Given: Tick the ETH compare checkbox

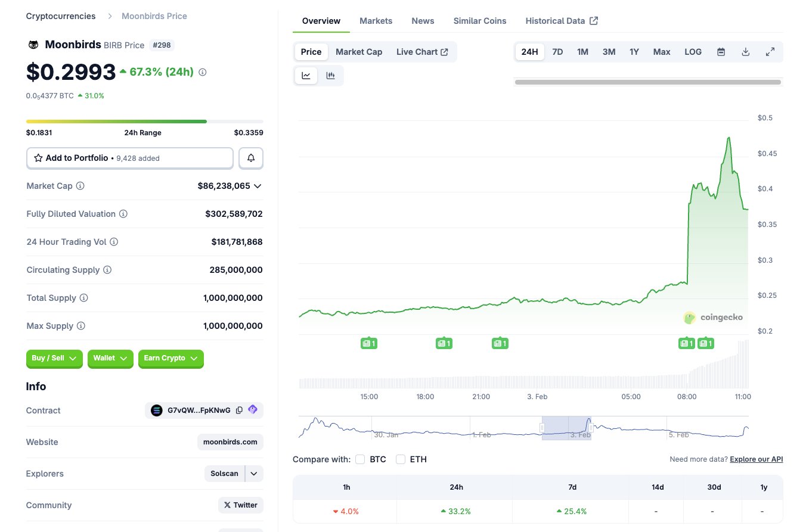Looking at the screenshot, I should (401, 459).
